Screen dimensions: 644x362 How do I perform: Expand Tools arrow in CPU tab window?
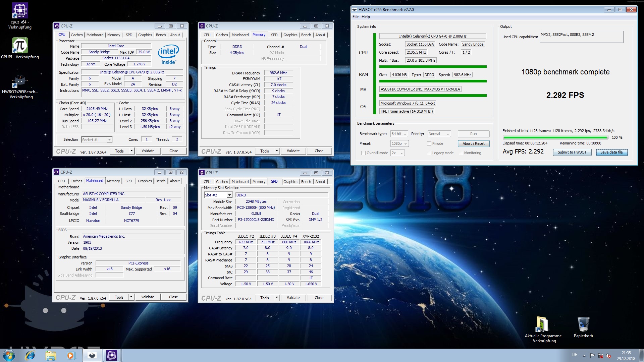click(x=131, y=151)
